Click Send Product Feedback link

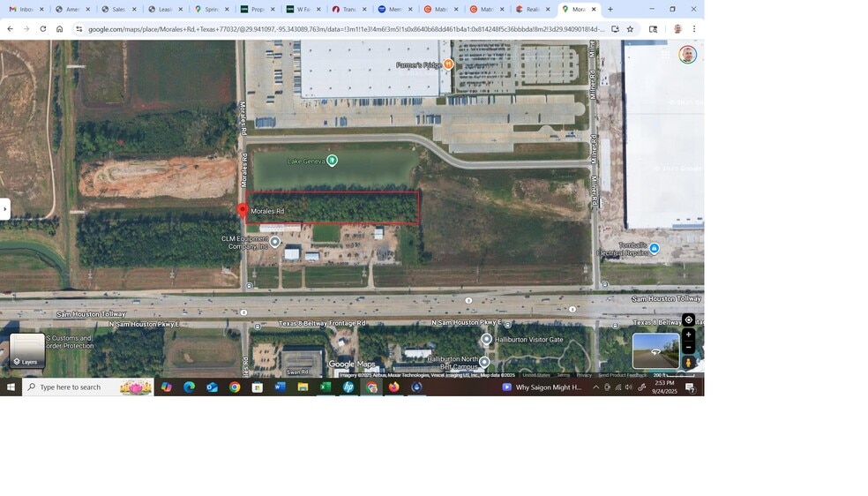pos(622,375)
